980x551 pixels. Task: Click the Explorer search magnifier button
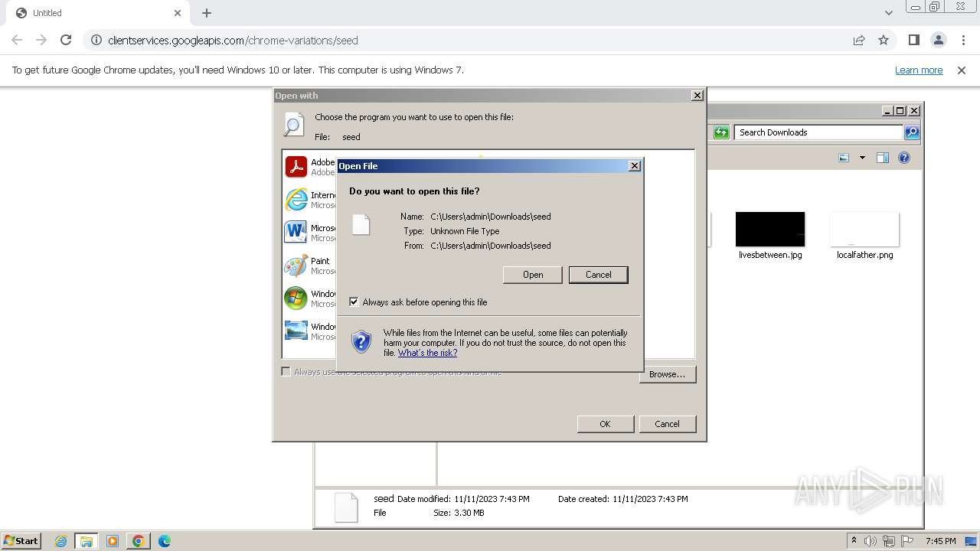[x=911, y=132]
